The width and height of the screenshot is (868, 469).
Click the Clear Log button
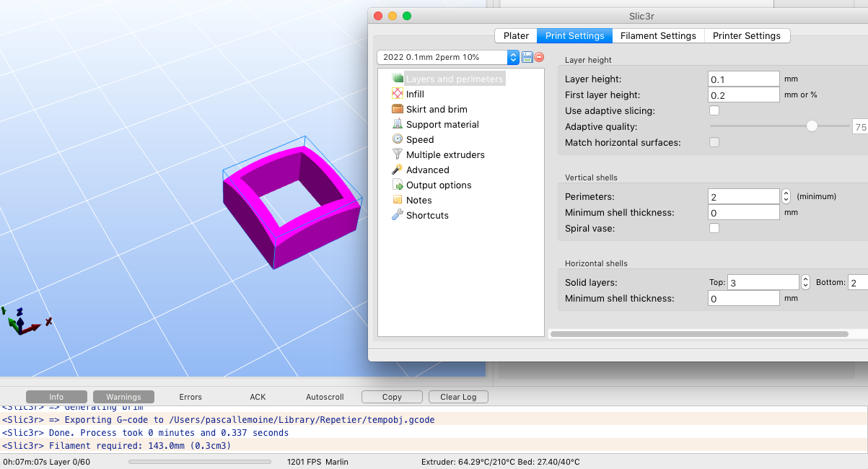pyautogui.click(x=458, y=397)
